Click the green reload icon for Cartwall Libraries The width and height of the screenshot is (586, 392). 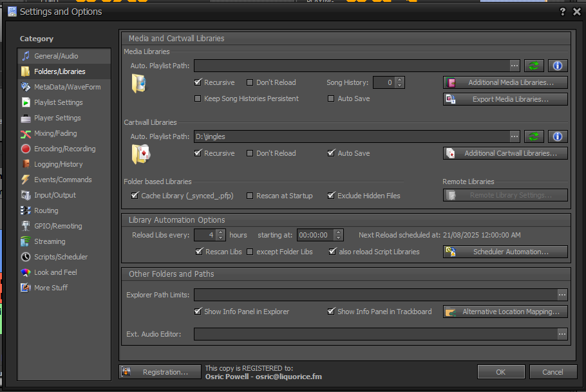click(534, 136)
